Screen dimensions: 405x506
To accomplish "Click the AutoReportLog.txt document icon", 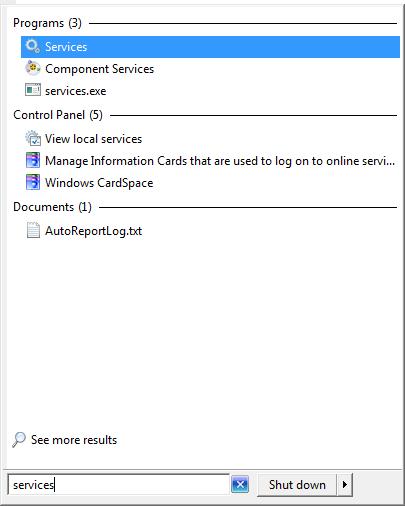I will click(x=33, y=230).
